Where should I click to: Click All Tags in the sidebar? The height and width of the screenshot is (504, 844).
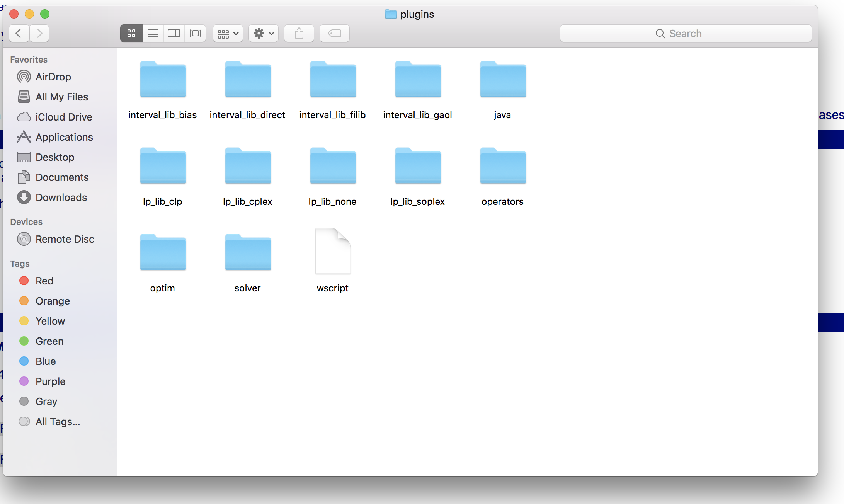pos(57,421)
